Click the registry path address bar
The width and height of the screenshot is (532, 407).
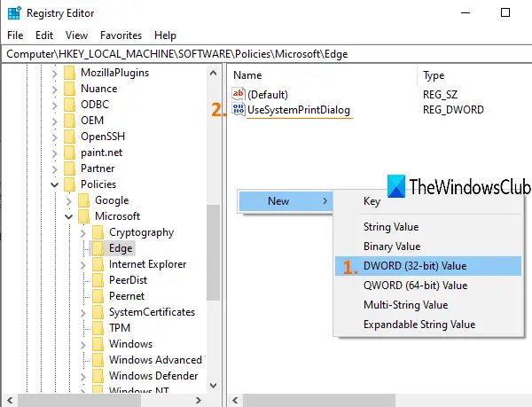click(x=267, y=54)
